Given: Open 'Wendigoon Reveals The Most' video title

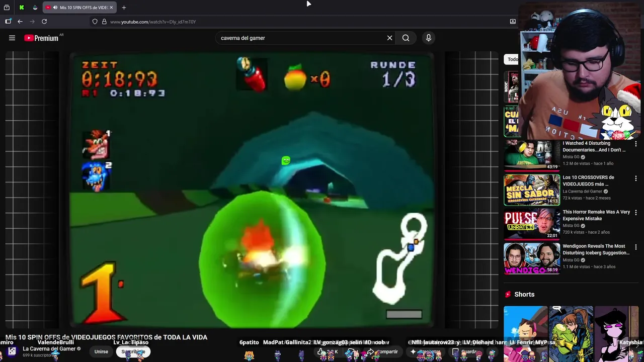Looking at the screenshot, I should pos(596,249).
